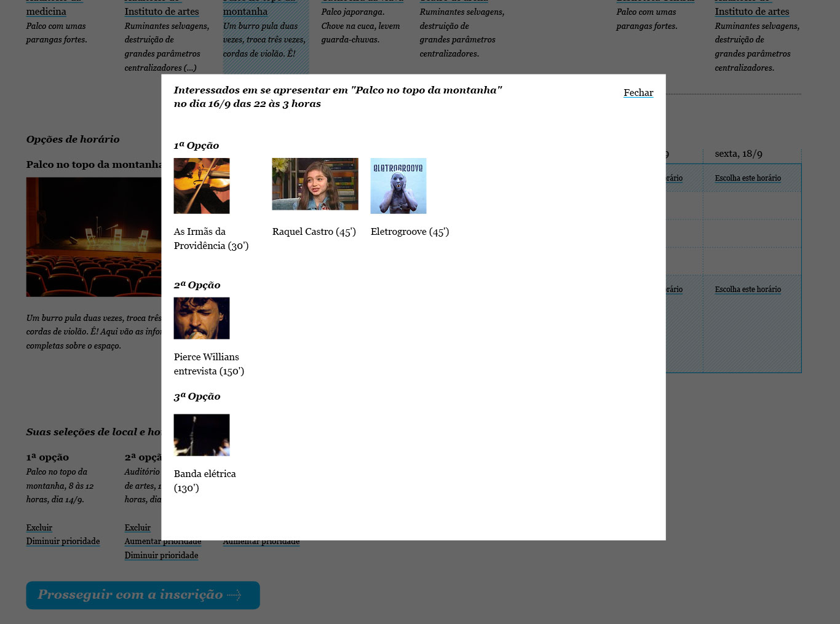Screen dimensions: 840x624
Task: Select Eletrogroove (45') label
Action: click(410, 232)
